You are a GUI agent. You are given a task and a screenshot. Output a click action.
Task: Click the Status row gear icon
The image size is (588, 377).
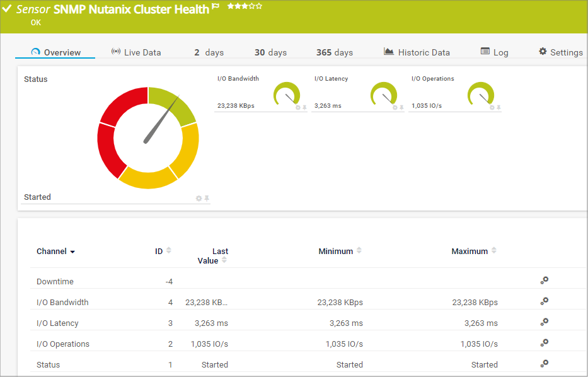[545, 364]
